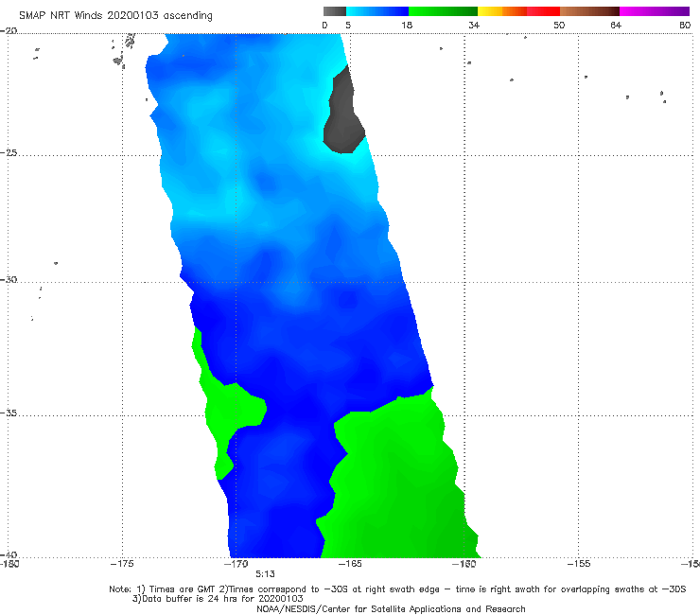Click the 'NOAA/NESDIS/Center for Satellite Applications' credit line
The height and width of the screenshot is (615, 700).
point(391,608)
